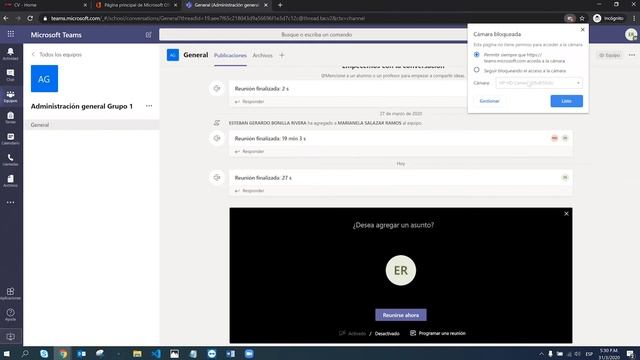Open a new browser tab
The height and width of the screenshot is (360, 640).
pyautogui.click(x=280, y=5)
